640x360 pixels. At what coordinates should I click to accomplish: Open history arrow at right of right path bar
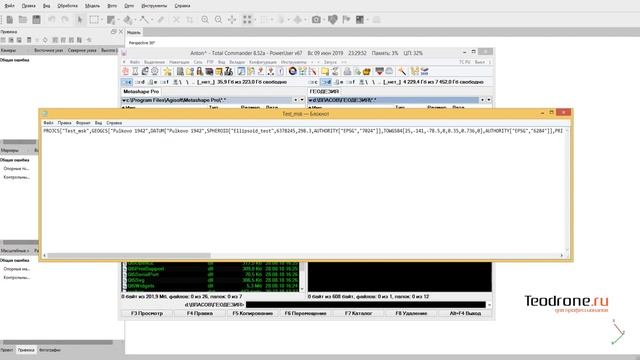click(489, 100)
